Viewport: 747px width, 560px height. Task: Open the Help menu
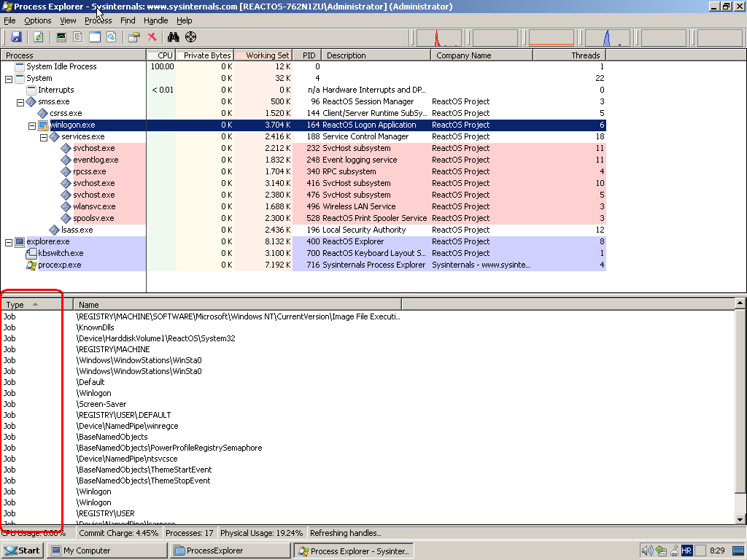185,20
